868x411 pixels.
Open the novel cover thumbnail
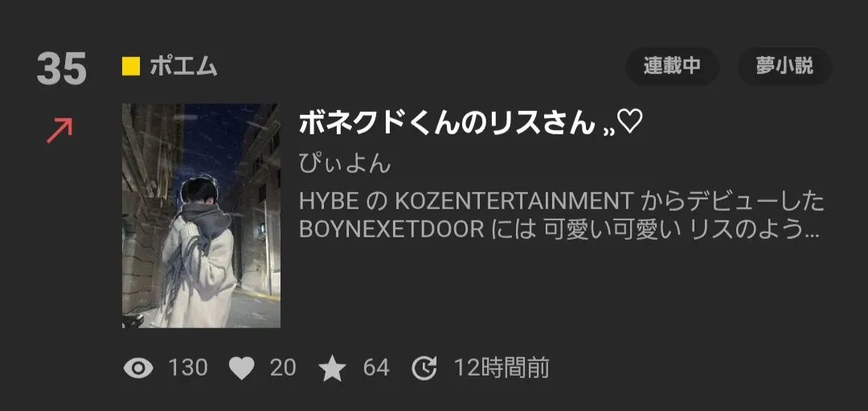tap(201, 216)
